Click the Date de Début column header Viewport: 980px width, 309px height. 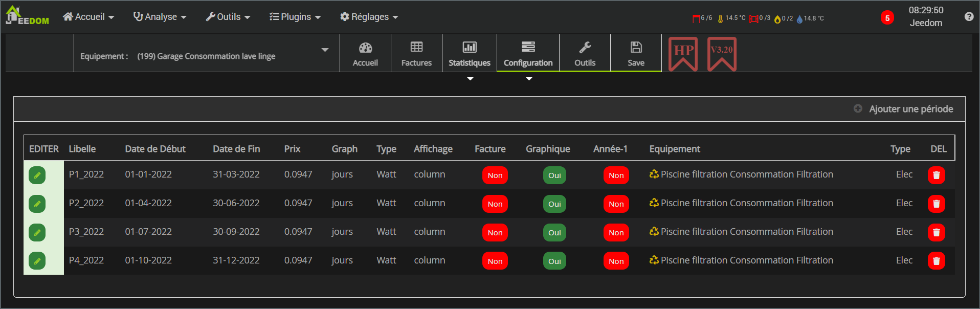click(155, 149)
